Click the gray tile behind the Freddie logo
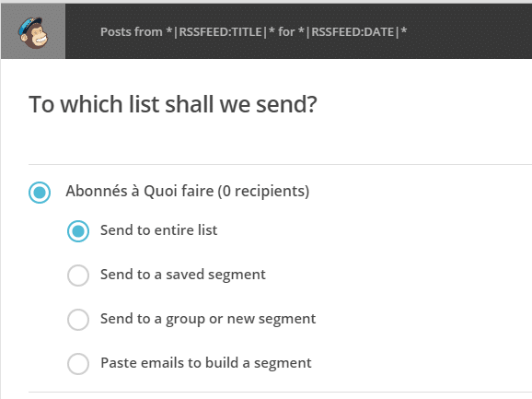Image resolution: width=532 pixels, height=399 pixels. coord(33,31)
